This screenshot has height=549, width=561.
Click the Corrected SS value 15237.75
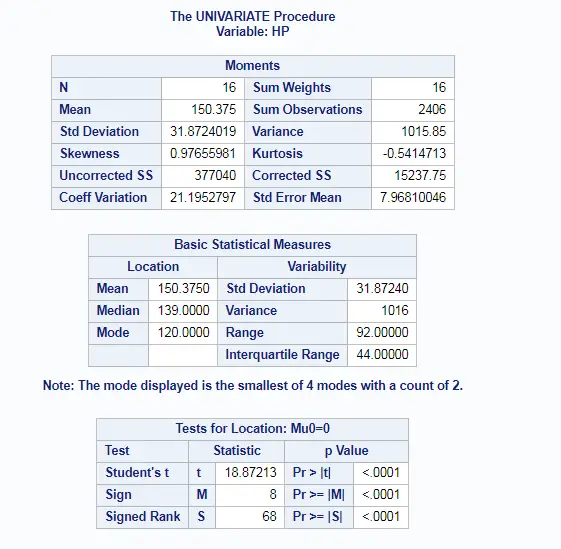(x=420, y=175)
